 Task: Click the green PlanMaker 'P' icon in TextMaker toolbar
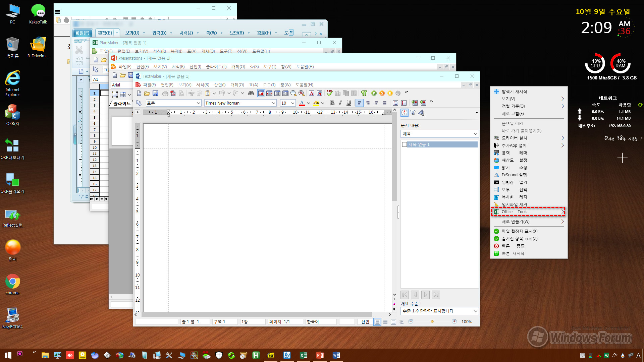click(374, 93)
